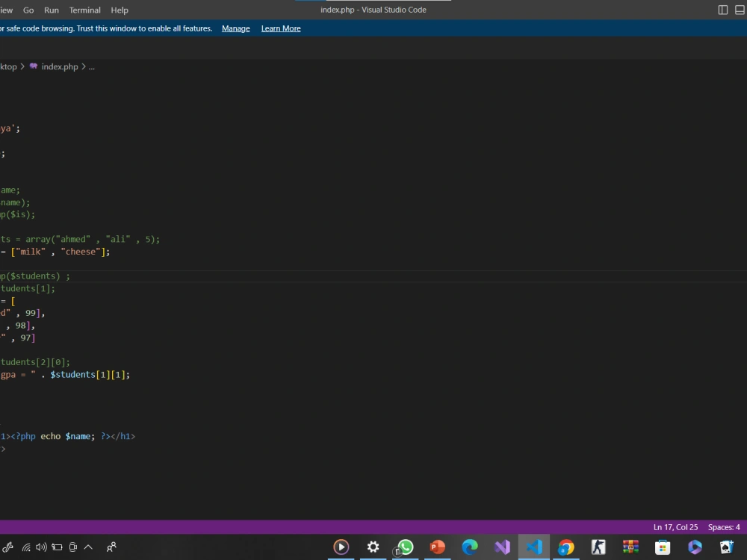Click the PHP elephant file icon in breadcrumb
This screenshot has height=560, width=747.
click(x=34, y=66)
